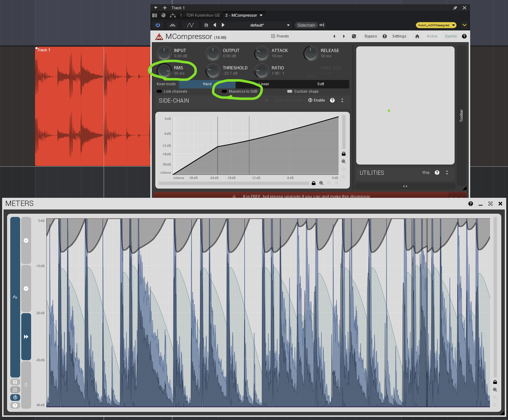Switch to the 1 - TDR Kotelnikov GE tab
Screen dimensions: 508x420
click(200, 15)
